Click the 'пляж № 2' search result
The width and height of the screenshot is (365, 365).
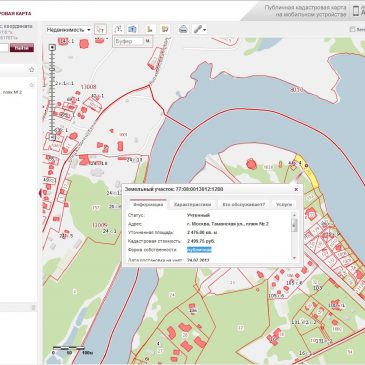click(x=12, y=92)
